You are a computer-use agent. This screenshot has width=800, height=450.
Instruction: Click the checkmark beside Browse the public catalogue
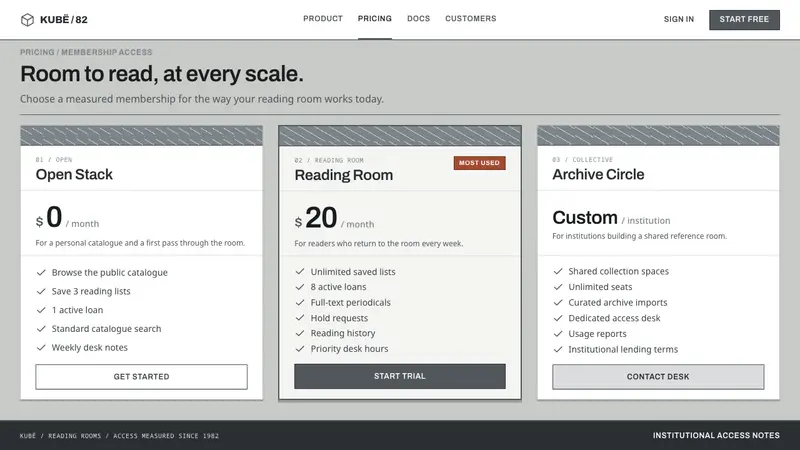pos(41,272)
